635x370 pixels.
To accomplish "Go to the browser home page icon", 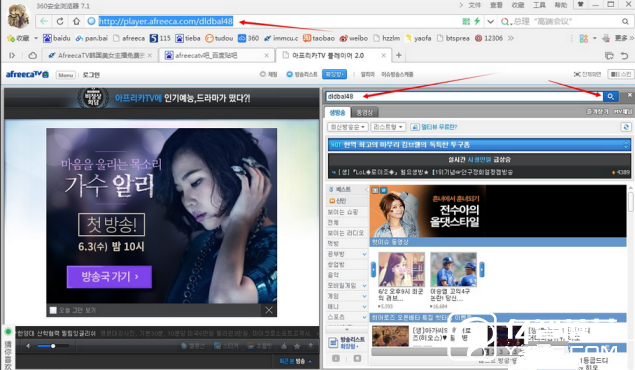I will 76,21.
